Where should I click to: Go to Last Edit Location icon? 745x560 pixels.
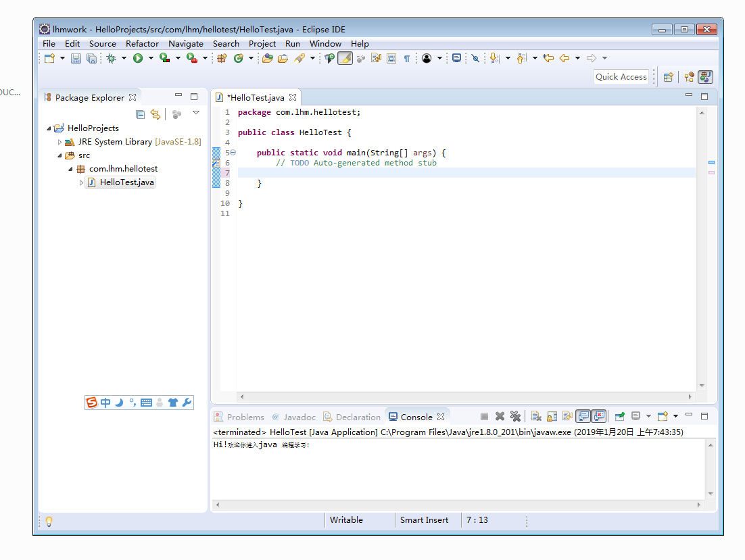coord(548,58)
